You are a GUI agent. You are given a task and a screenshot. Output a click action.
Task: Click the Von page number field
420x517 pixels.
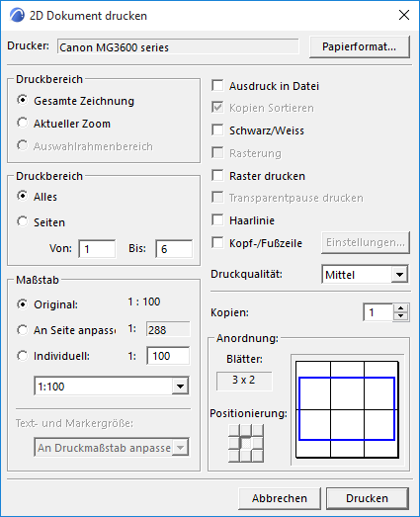(97, 248)
